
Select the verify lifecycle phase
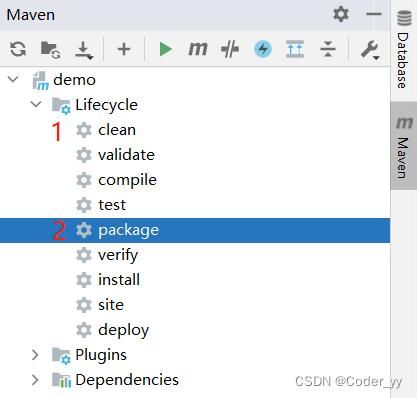(118, 255)
